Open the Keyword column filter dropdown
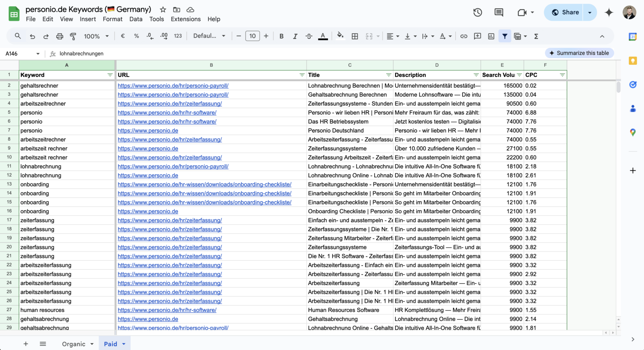Viewport: 644px width, 350px height. (110, 75)
